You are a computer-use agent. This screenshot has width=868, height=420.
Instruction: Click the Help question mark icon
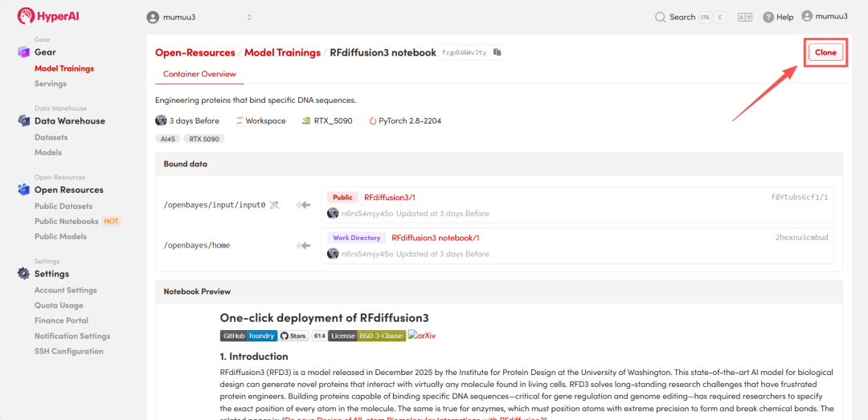pyautogui.click(x=768, y=17)
